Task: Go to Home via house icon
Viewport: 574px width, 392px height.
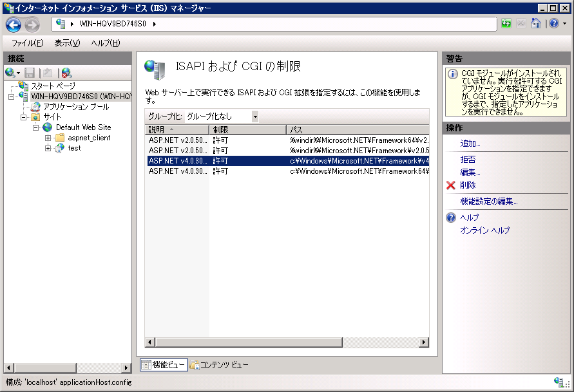Action: click(x=536, y=23)
